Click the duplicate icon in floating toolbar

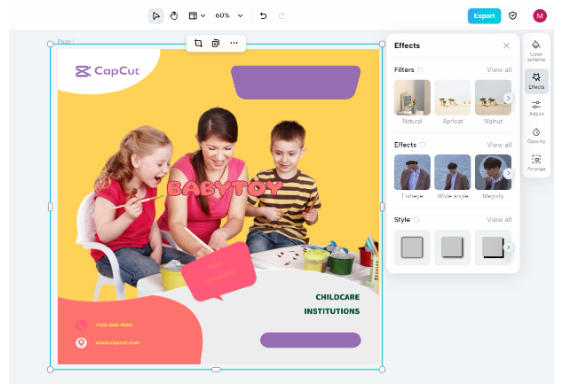pos(216,43)
